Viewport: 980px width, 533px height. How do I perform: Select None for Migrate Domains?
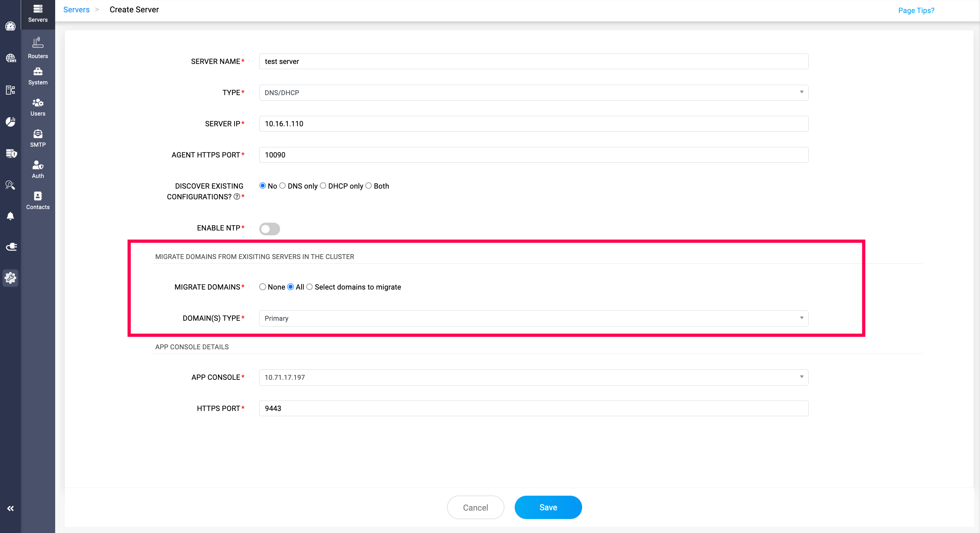coord(263,287)
